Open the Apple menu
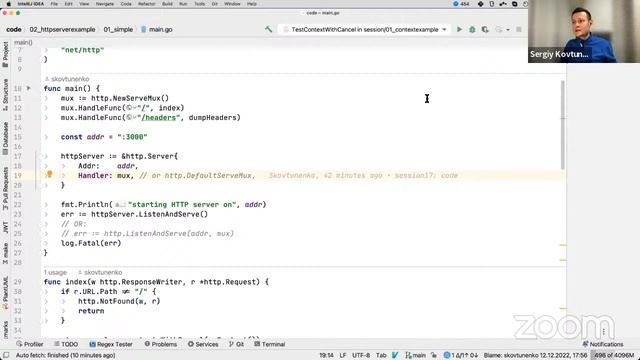Image resolution: width=640 pixels, height=360 pixels. click(x=8, y=4)
